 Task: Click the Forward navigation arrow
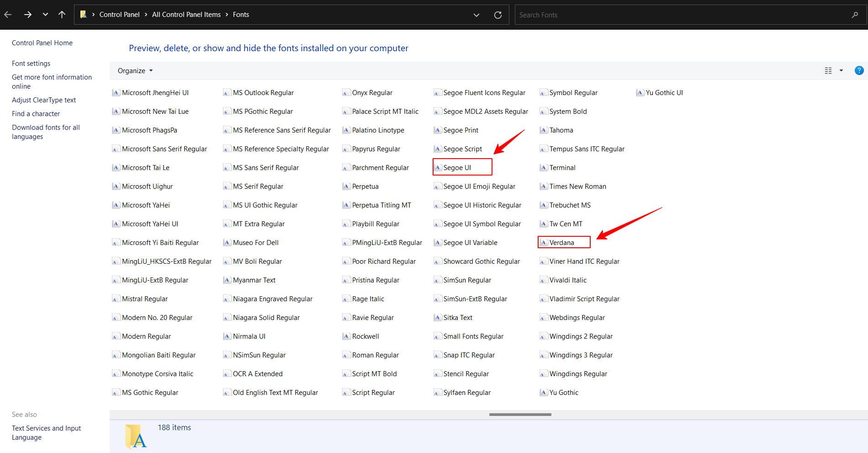coord(28,15)
